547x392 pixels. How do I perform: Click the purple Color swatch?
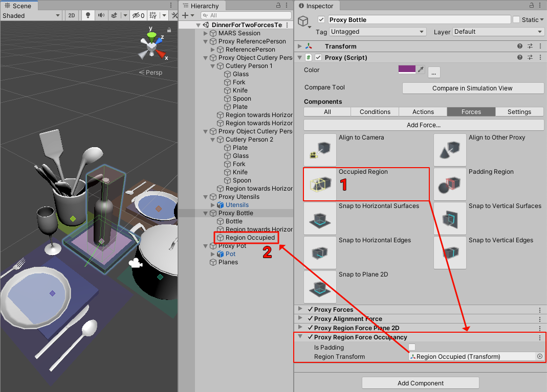pos(407,70)
